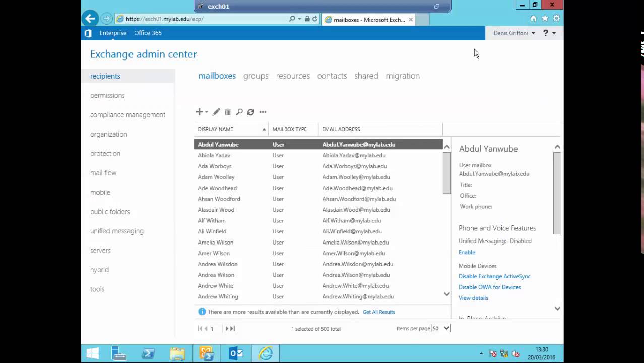
Task: Click the View details link
Action: click(473, 298)
